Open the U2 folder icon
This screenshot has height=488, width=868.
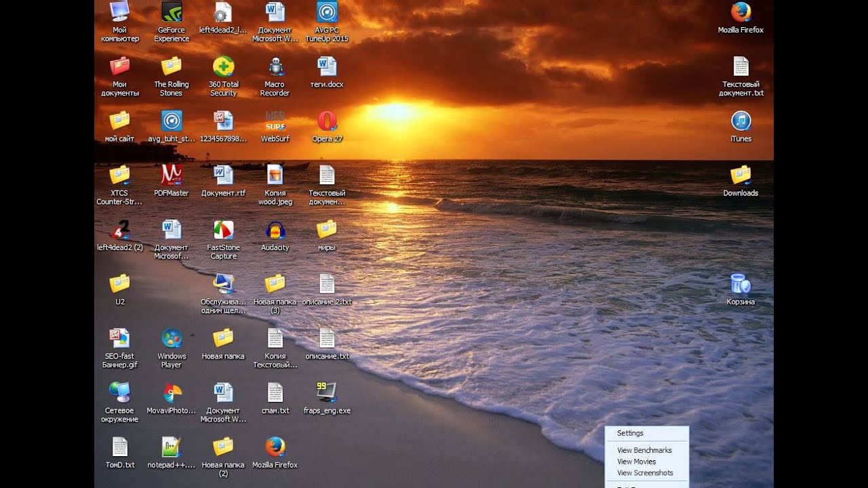pos(120,289)
